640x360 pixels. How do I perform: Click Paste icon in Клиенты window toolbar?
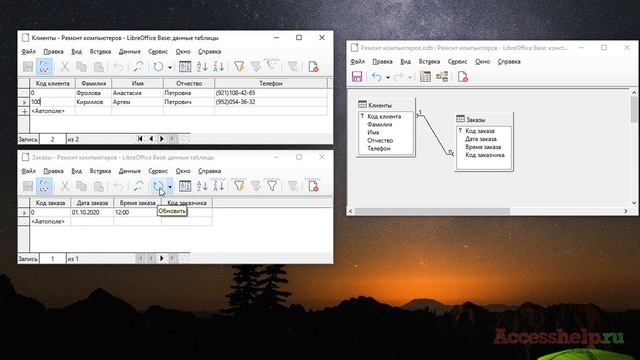[x=98, y=67]
